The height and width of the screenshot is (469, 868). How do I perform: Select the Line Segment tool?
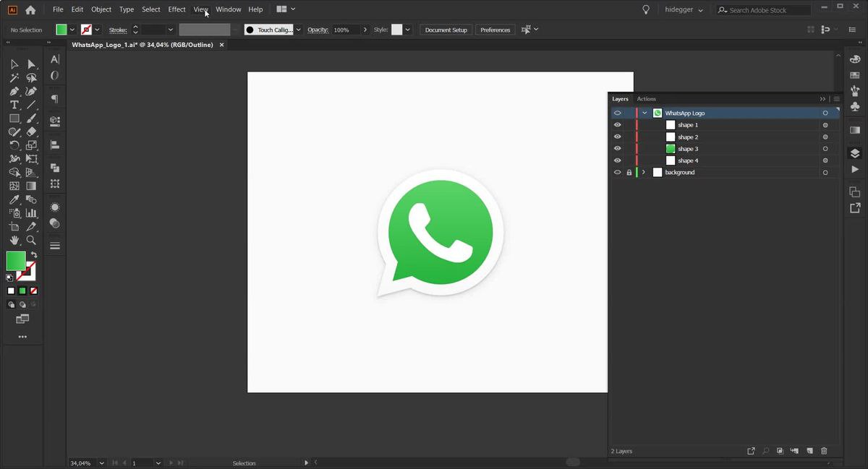(31, 105)
